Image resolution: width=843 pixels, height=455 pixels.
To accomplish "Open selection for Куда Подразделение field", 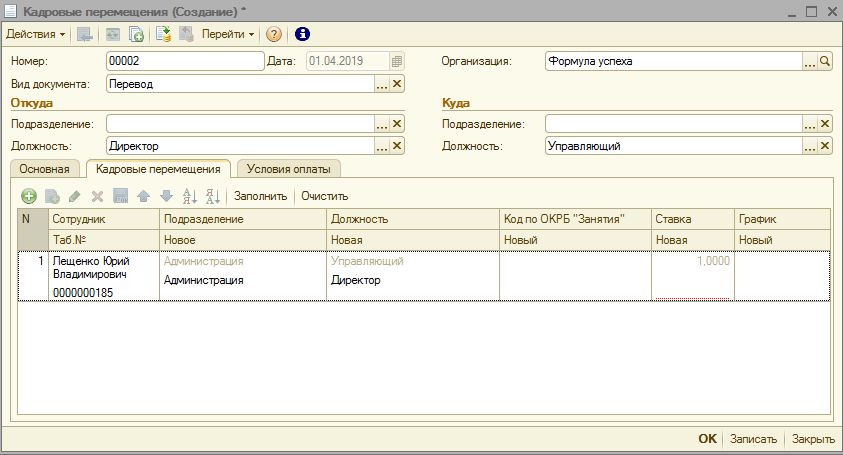I will click(x=809, y=124).
